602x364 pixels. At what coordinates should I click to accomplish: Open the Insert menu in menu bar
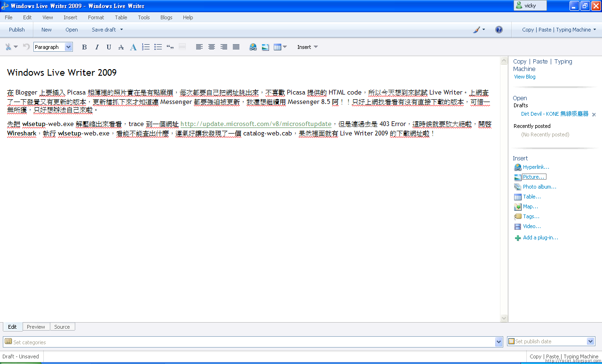[71, 17]
